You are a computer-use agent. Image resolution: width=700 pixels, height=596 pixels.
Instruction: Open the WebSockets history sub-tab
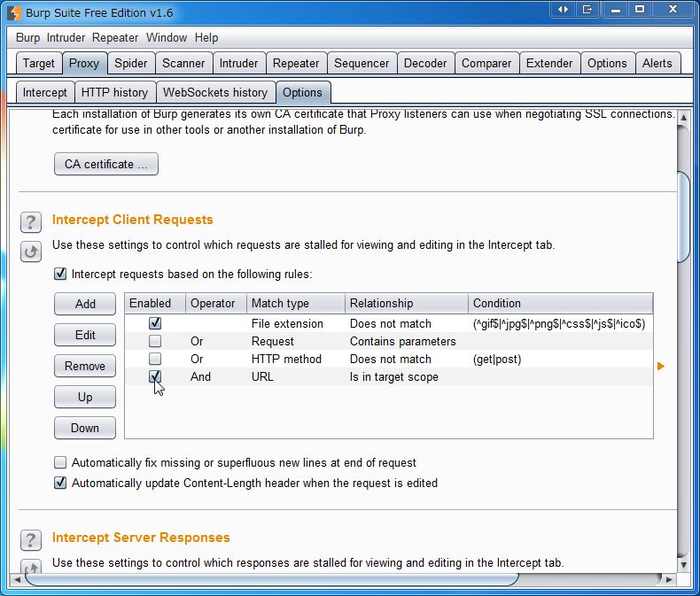pos(215,92)
